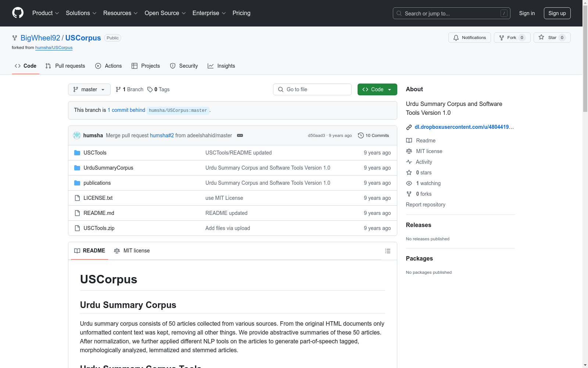This screenshot has width=588, height=368.
Task: View the 10 Commits history
Action: pos(373,135)
